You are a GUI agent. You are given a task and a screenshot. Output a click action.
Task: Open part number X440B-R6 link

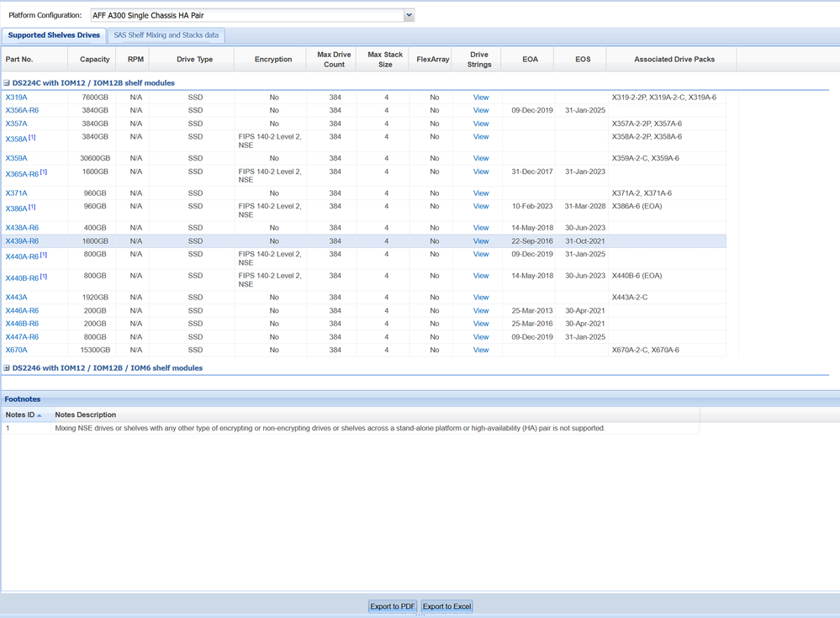point(22,277)
